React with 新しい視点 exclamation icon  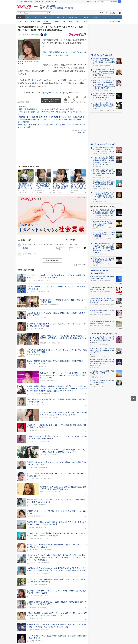pos(83,99)
